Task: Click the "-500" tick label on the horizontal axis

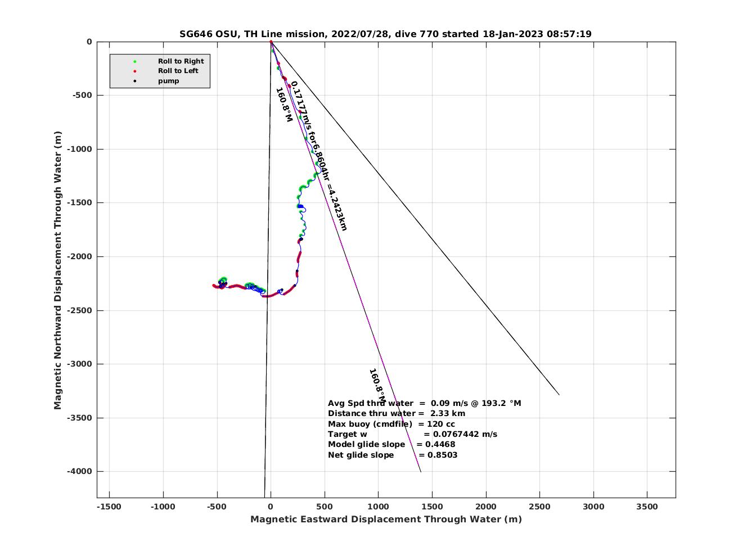Action: click(x=217, y=507)
